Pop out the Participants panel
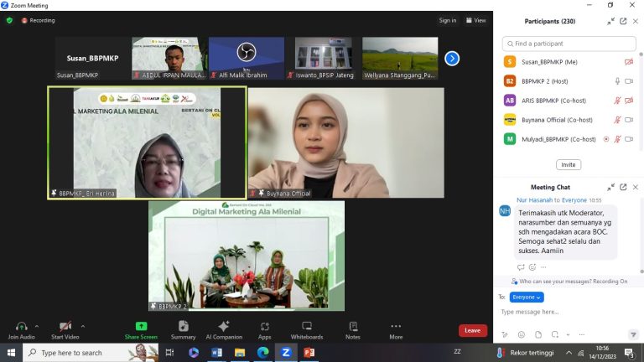Image resolution: width=644 pixels, height=362 pixels. coord(623,21)
